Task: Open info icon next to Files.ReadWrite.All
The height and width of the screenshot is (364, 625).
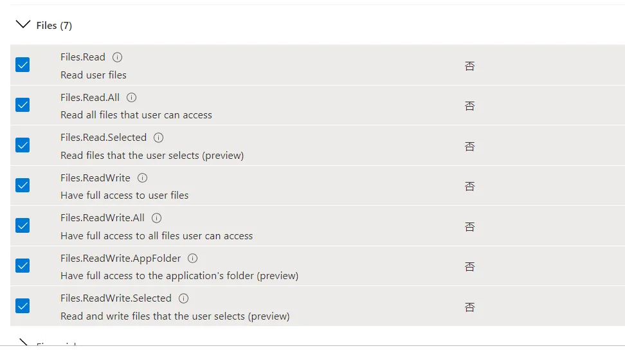Action: tap(157, 217)
